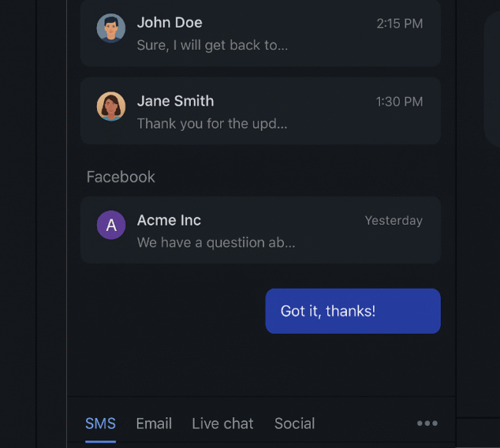This screenshot has width=500, height=448.
Task: Click the blue underline beneath SMS
Action: (101, 442)
